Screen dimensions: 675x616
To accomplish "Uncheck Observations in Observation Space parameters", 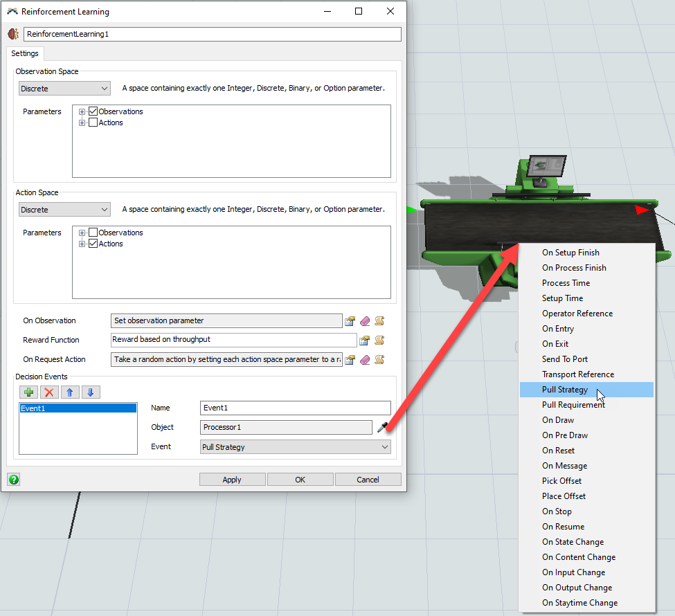I will tap(93, 111).
